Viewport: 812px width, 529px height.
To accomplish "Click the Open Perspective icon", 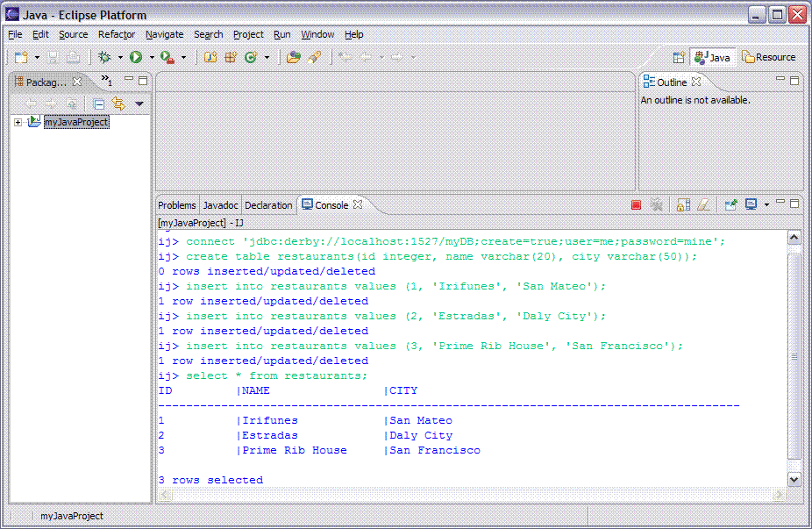I will click(x=679, y=57).
